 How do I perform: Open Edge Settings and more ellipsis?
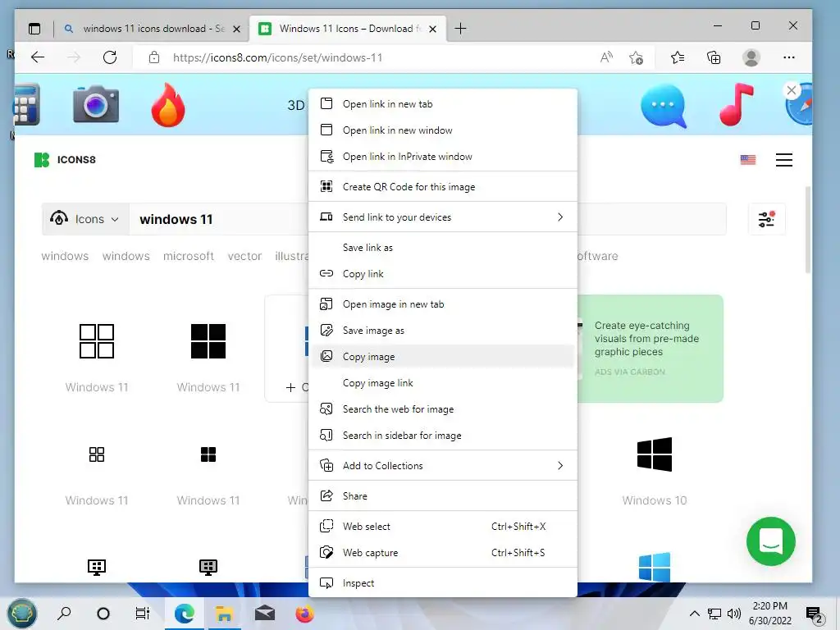point(788,57)
